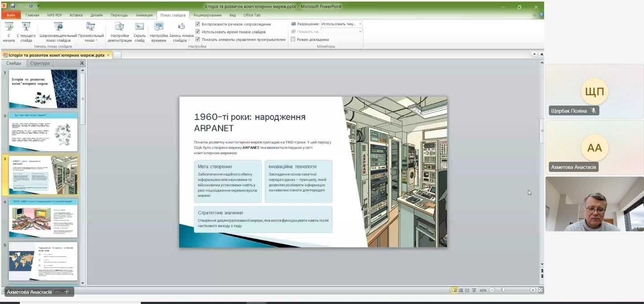Click Широковещательный показ слайдов icon
The image size is (644, 304).
pos(58,27)
